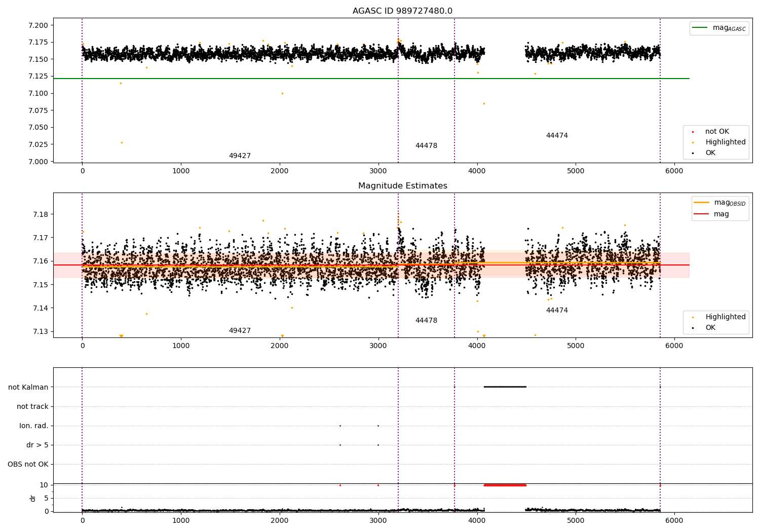Viewport: 760px width, 532px height.
Task: Click the 49427 obsid label in top plot
Action: [240, 156]
